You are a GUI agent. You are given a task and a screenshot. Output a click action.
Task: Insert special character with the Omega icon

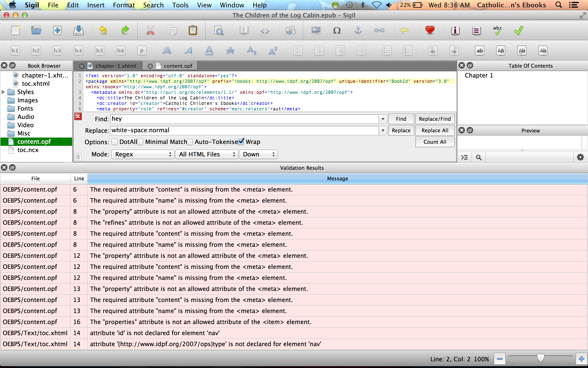pos(337,30)
